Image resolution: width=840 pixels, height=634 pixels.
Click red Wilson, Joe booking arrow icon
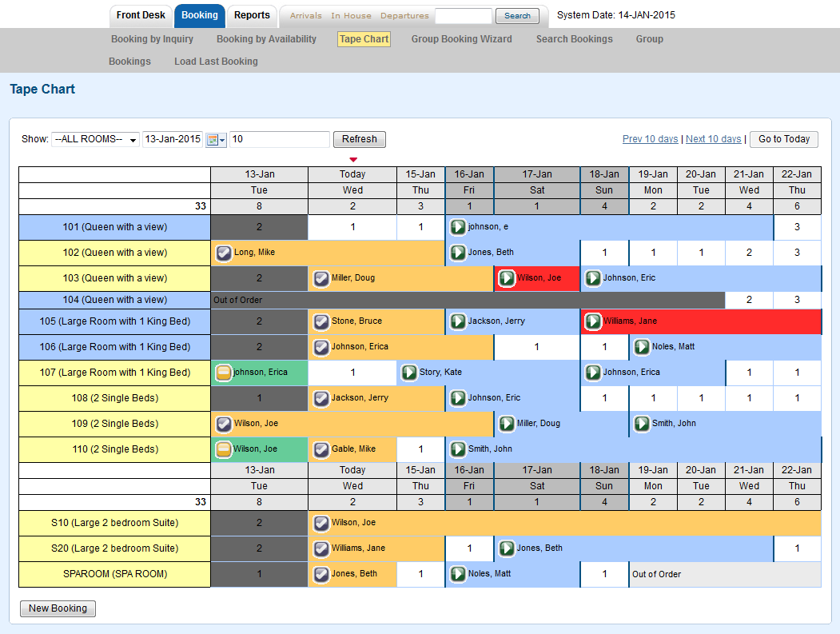[507, 278]
